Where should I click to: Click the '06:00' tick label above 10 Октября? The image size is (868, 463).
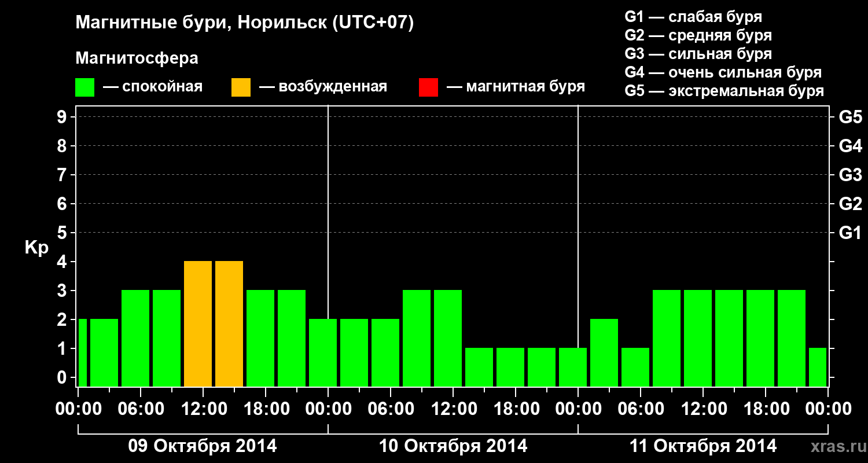[391, 409]
